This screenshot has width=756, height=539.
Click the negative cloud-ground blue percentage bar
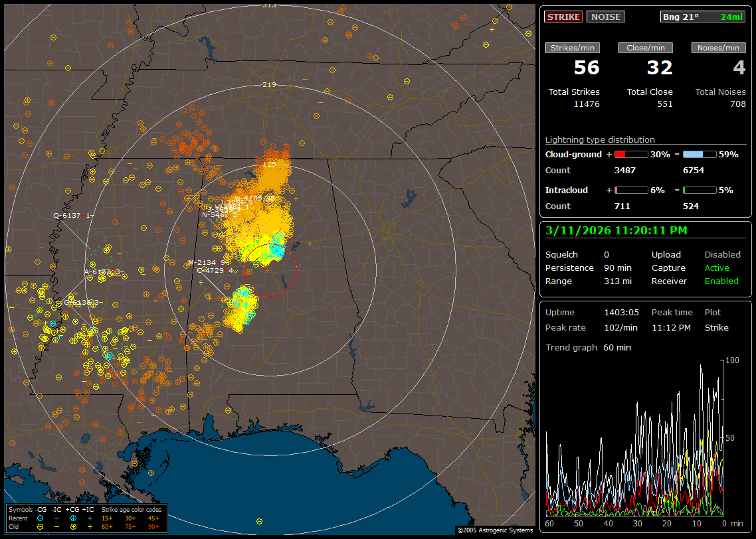pos(700,154)
